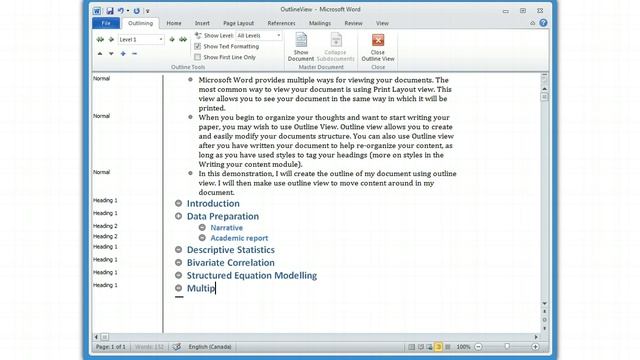Image resolution: width=640 pixels, height=360 pixels.
Task: Expand the selected item with plus icon
Action: click(x=123, y=53)
